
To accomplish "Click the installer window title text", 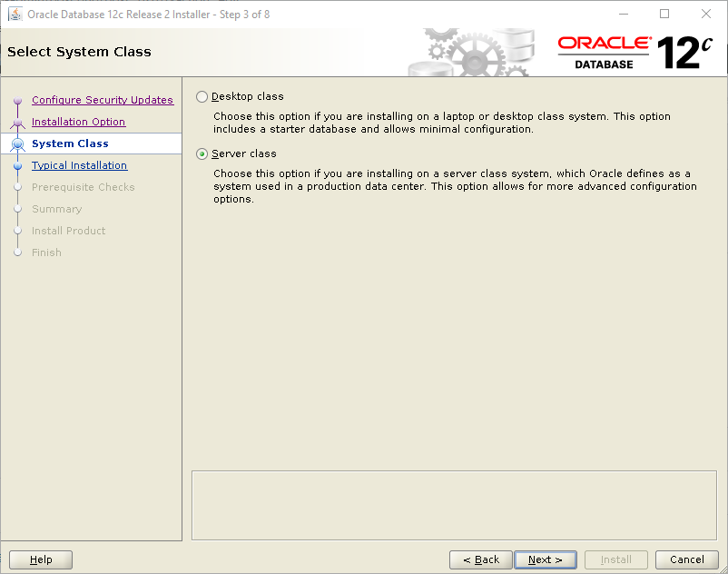I will tap(149, 15).
